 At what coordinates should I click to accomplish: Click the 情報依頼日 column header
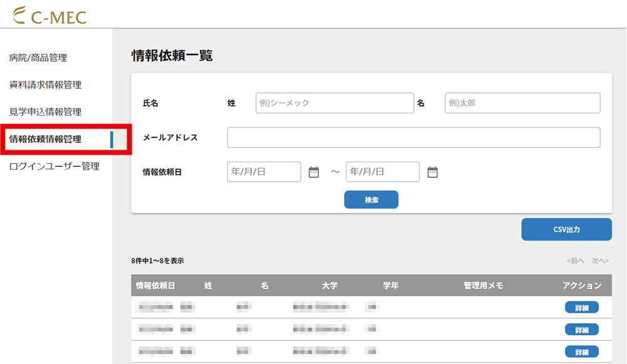point(155,286)
